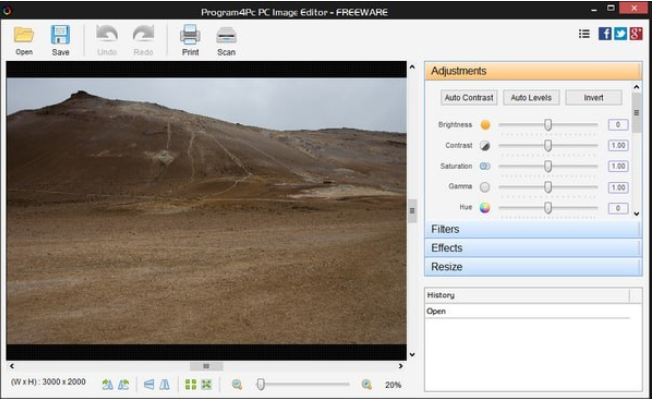This screenshot has width=652, height=399.
Task: Apply Auto Contrast
Action: (x=469, y=98)
